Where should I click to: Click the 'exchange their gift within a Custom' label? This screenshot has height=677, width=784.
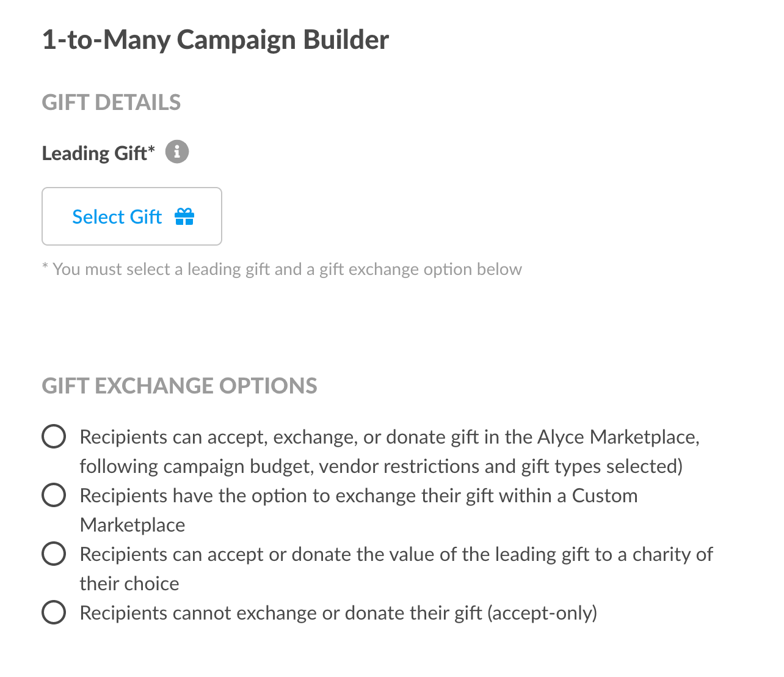coord(487,496)
